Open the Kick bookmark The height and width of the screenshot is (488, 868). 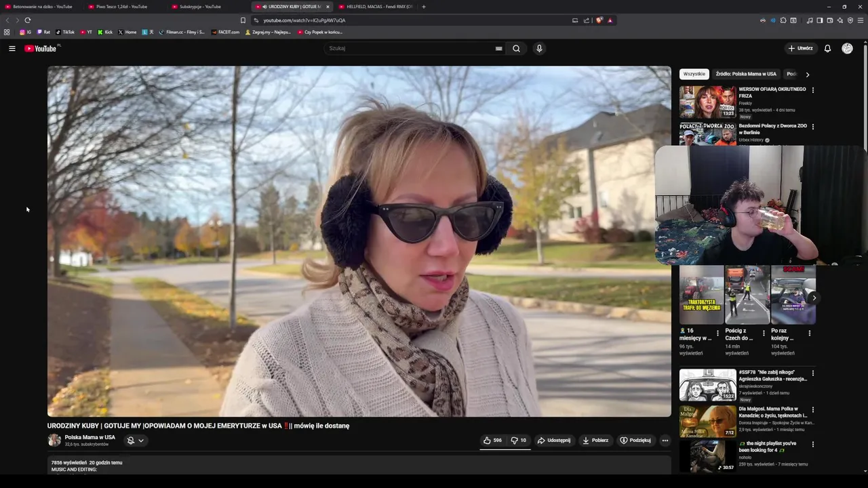pos(105,32)
